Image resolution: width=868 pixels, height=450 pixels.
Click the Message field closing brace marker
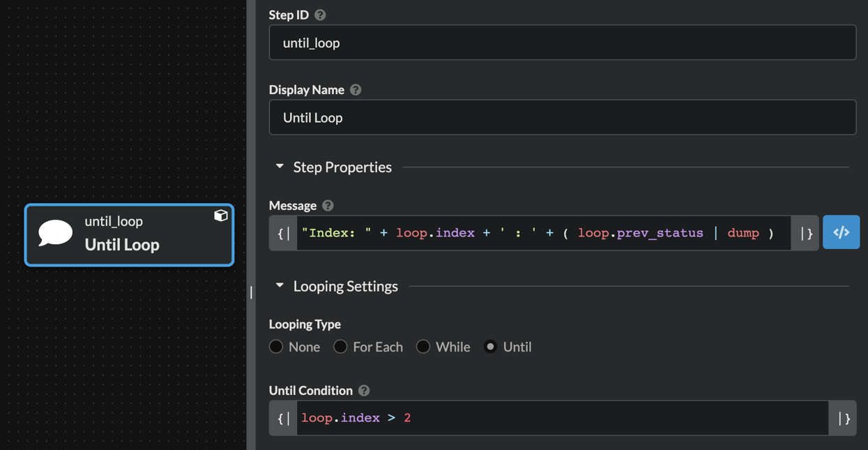(805, 233)
